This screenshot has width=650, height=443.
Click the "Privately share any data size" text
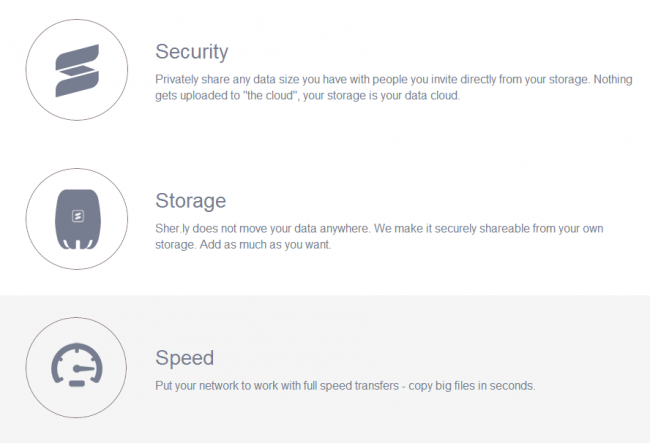(x=227, y=79)
